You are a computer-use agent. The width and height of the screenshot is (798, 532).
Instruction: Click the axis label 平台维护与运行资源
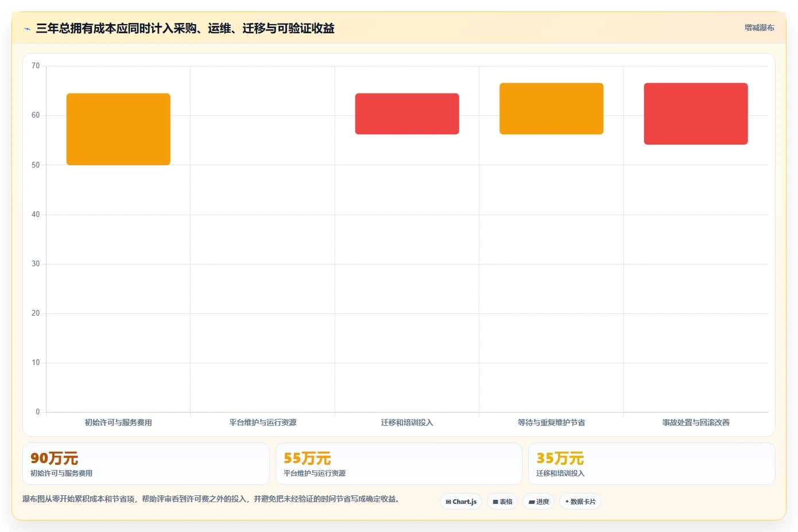[x=263, y=422]
